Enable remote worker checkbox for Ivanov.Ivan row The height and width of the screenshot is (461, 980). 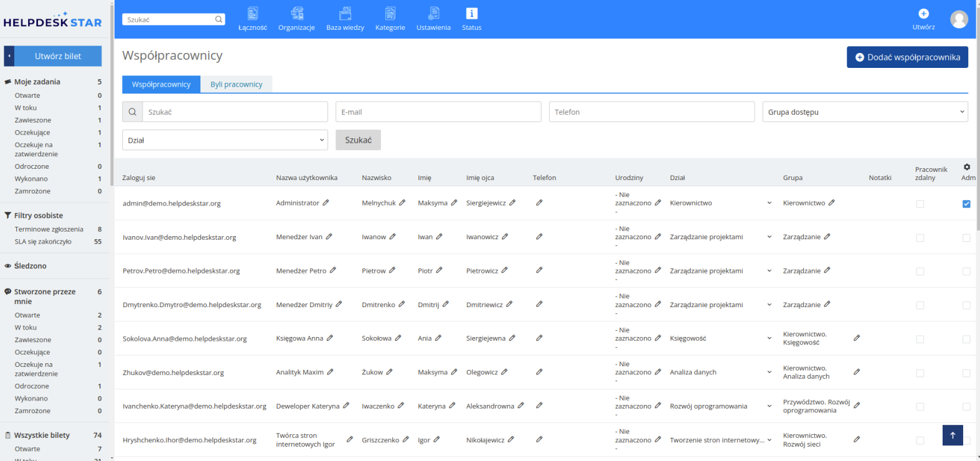pos(920,238)
